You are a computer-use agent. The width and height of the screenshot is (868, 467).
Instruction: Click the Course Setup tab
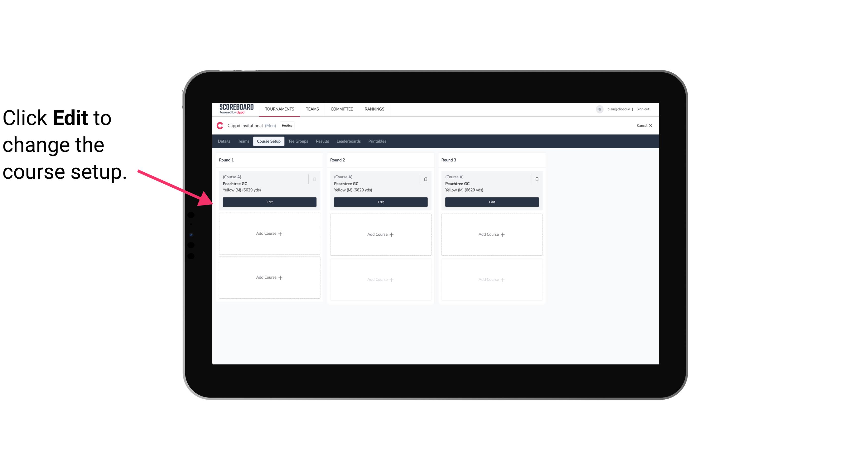[268, 141]
